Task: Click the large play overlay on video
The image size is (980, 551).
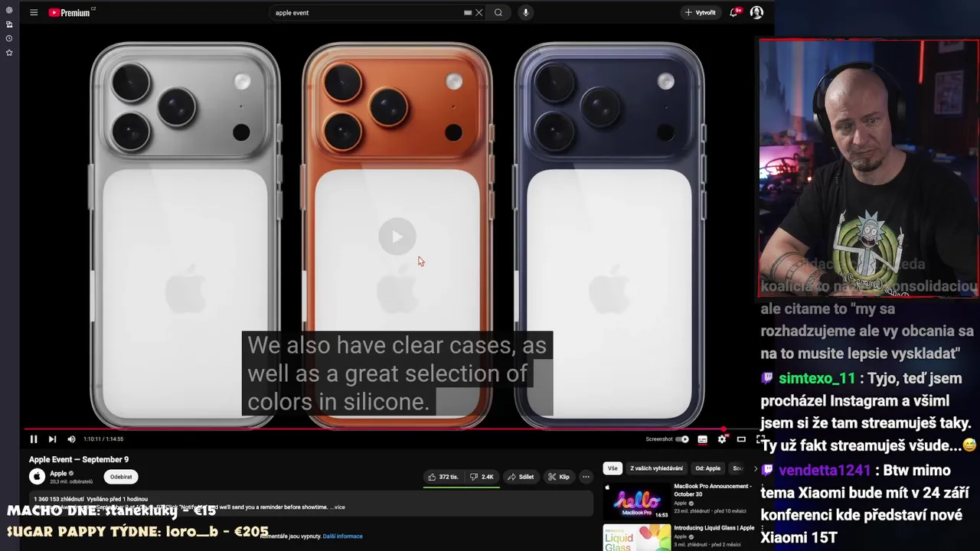Action: pyautogui.click(x=397, y=236)
